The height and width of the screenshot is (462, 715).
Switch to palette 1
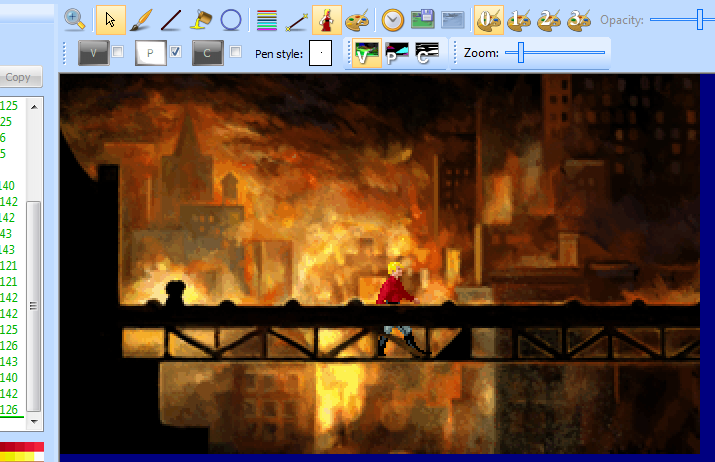pos(519,21)
